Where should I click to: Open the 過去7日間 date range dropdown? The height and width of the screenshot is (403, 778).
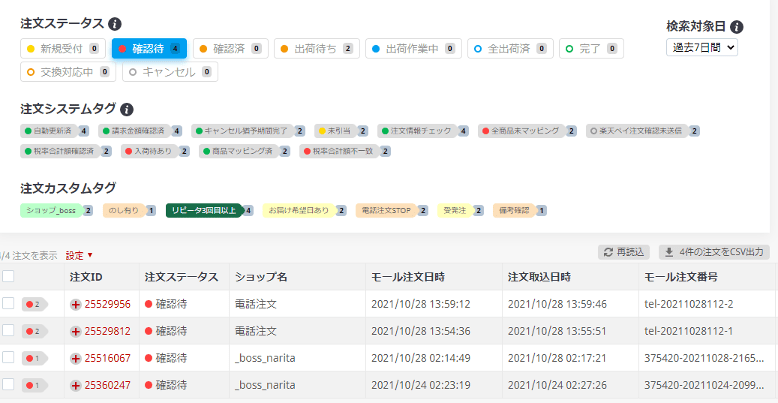click(701, 47)
